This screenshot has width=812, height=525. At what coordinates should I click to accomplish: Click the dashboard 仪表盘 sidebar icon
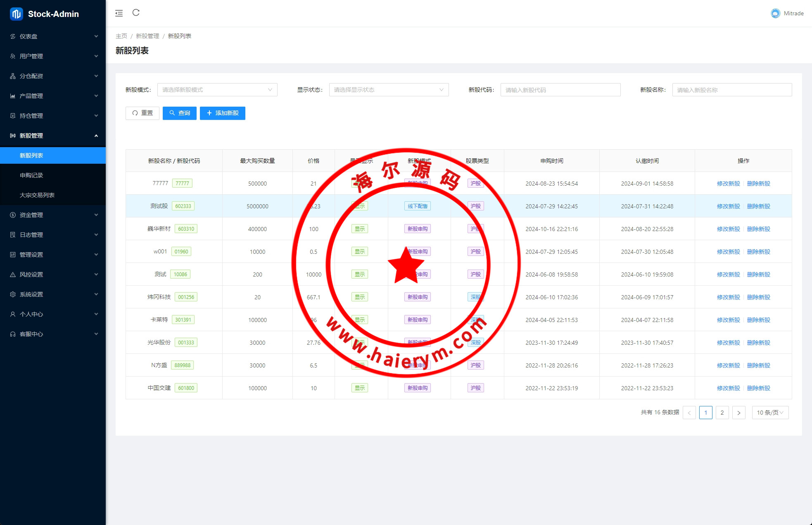point(13,36)
